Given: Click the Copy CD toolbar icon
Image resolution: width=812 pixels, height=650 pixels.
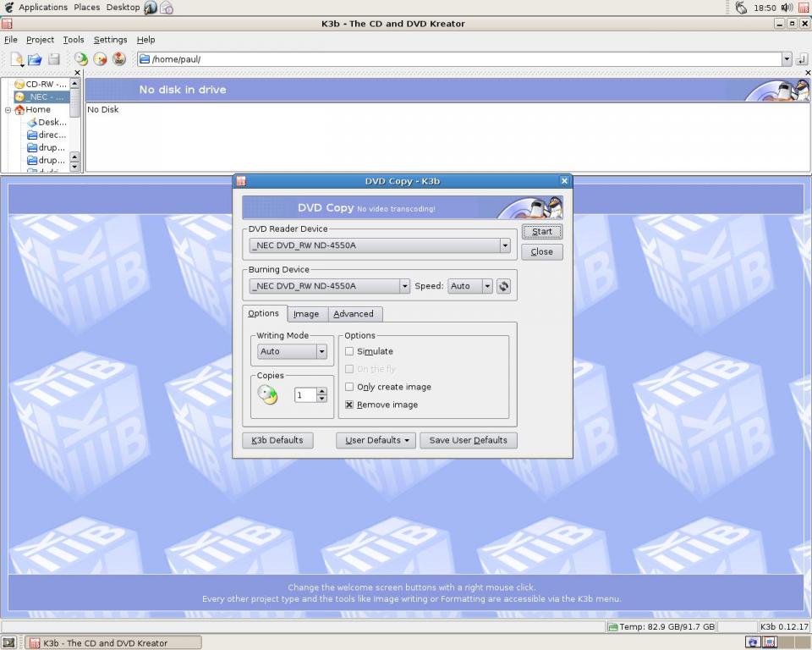Looking at the screenshot, I should tap(81, 59).
